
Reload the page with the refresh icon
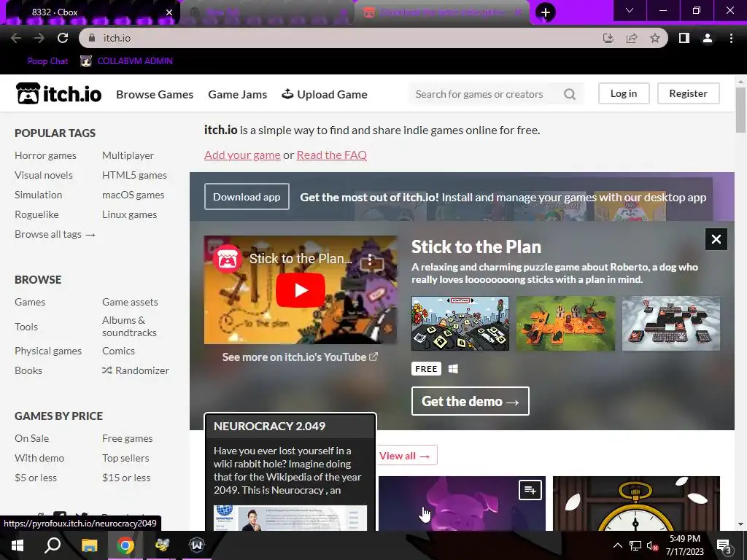tap(63, 38)
